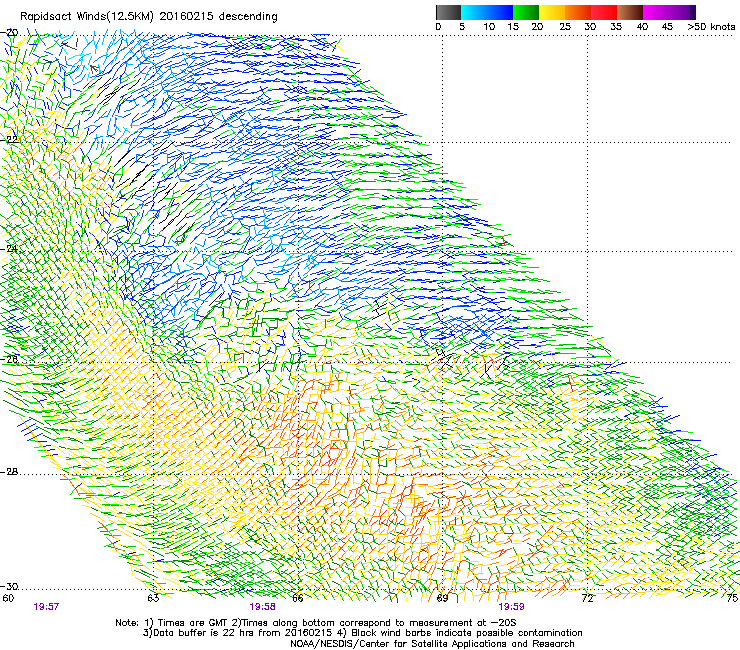Screen dimensions: 740x650
Task: Click the legend tick label '25'
Action: [565, 27]
